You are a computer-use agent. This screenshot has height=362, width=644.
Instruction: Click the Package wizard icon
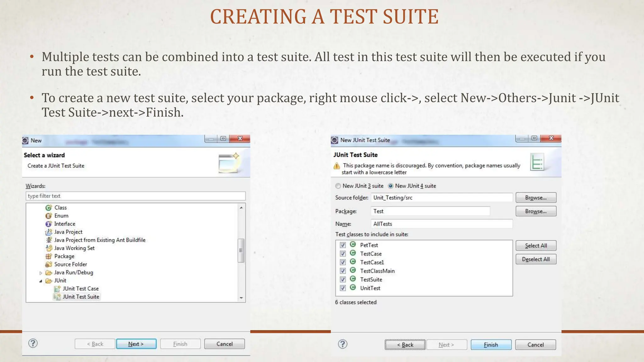pyautogui.click(x=48, y=256)
